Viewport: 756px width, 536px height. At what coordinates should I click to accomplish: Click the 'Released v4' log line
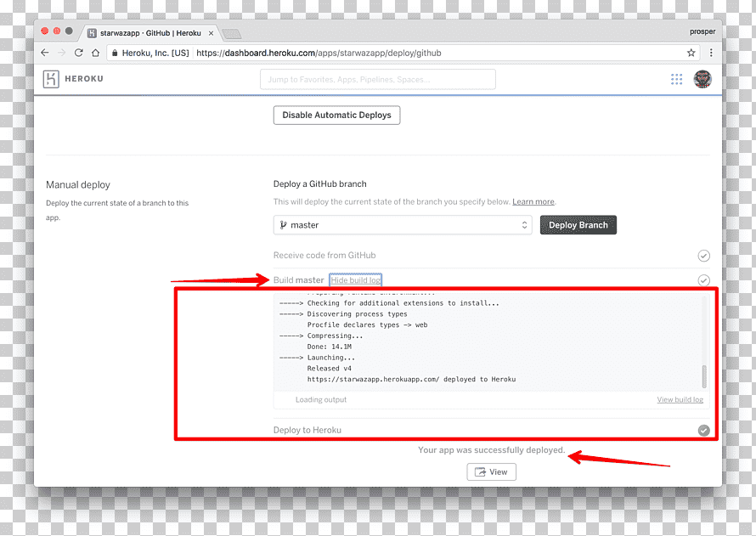point(330,369)
